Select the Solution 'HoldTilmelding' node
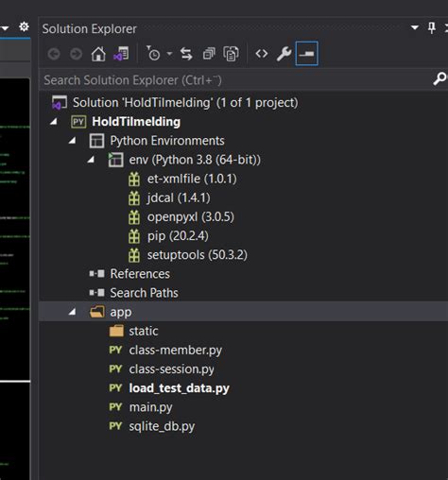Image resolution: width=448 pixels, height=480 pixels. pos(185,103)
